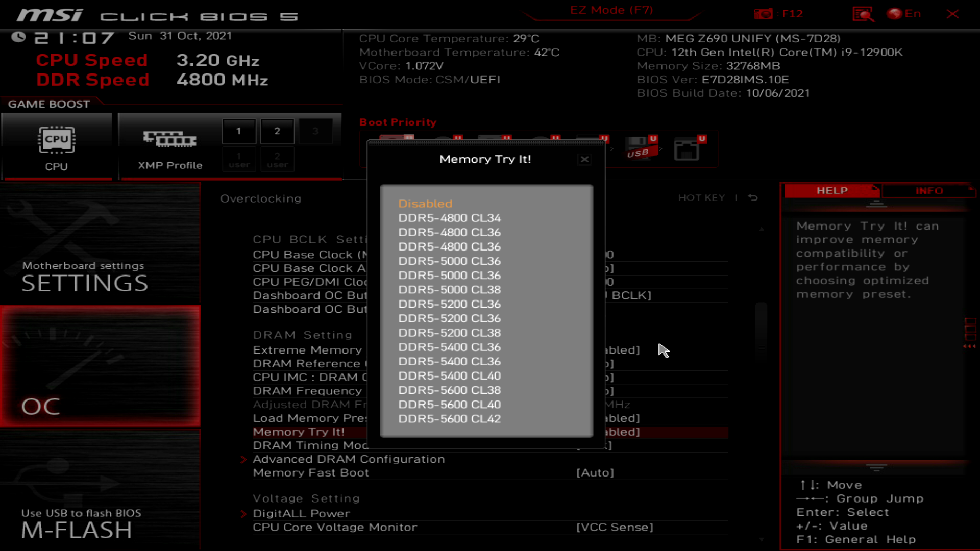Switch to EZ Mode (F7)
Image resolution: width=980 pixels, height=551 pixels.
[612, 10]
